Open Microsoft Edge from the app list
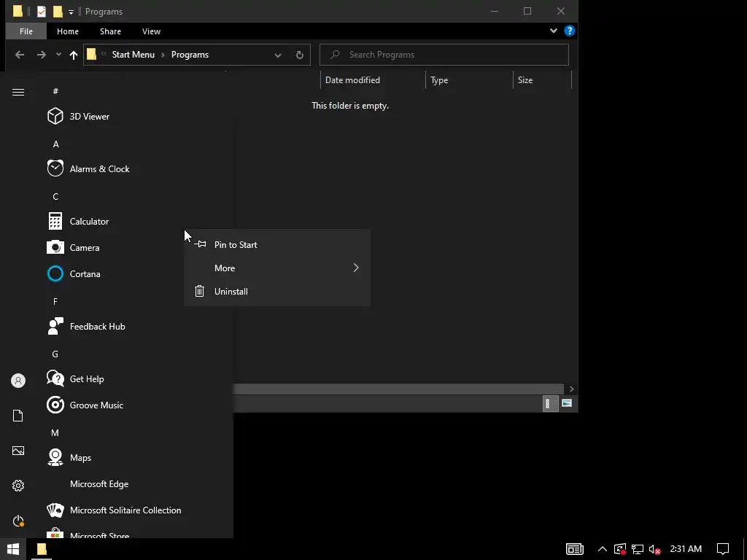 pyautogui.click(x=99, y=484)
